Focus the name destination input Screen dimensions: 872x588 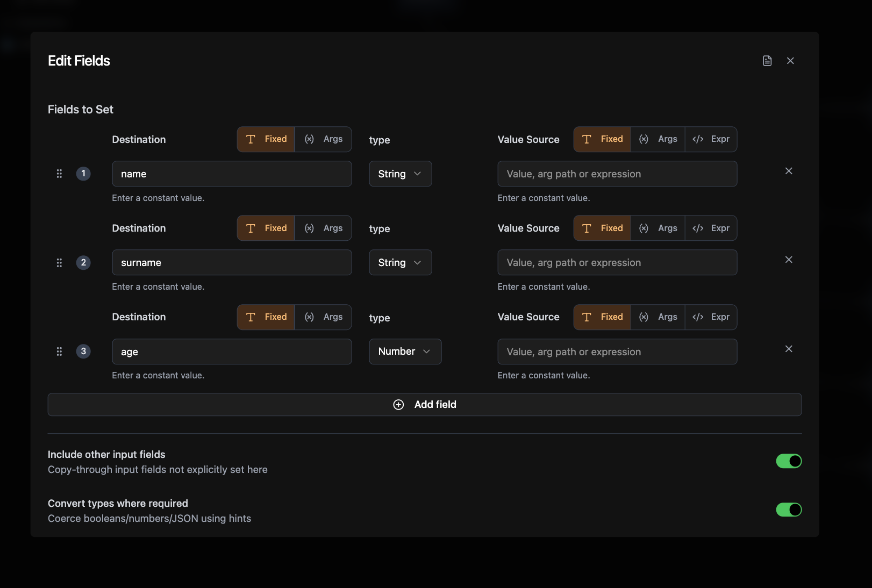[x=232, y=174]
